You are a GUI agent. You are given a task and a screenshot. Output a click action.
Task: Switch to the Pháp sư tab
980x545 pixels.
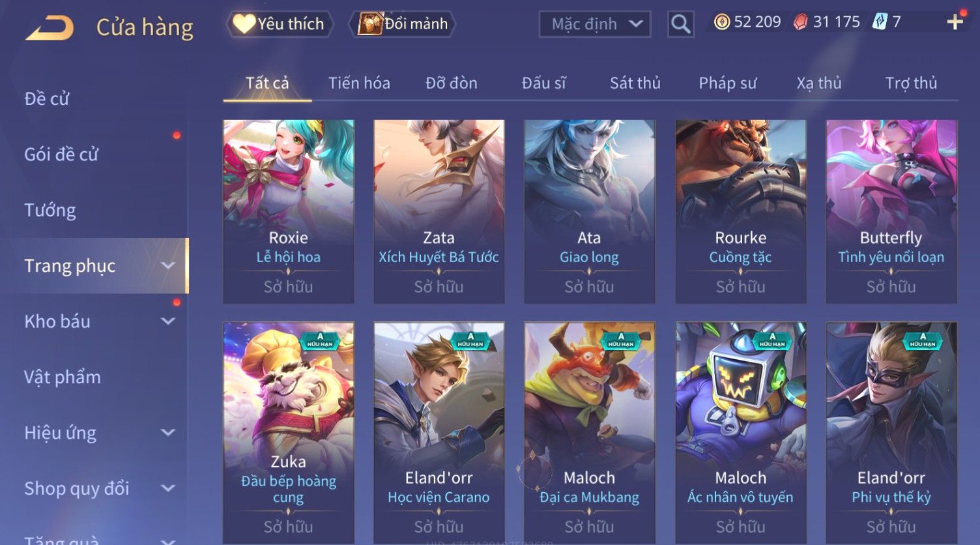pos(727,83)
